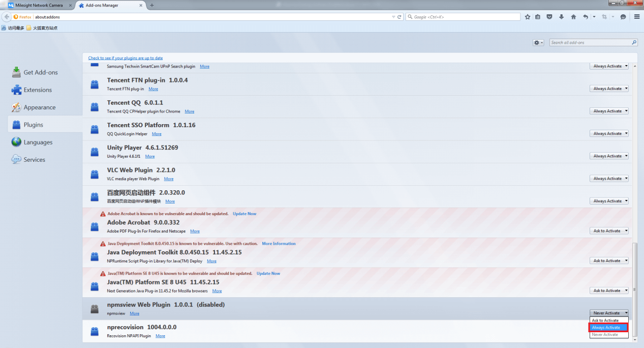Switch to the Milesight Network Camera tab
The width and height of the screenshot is (644, 348).
(39, 5)
